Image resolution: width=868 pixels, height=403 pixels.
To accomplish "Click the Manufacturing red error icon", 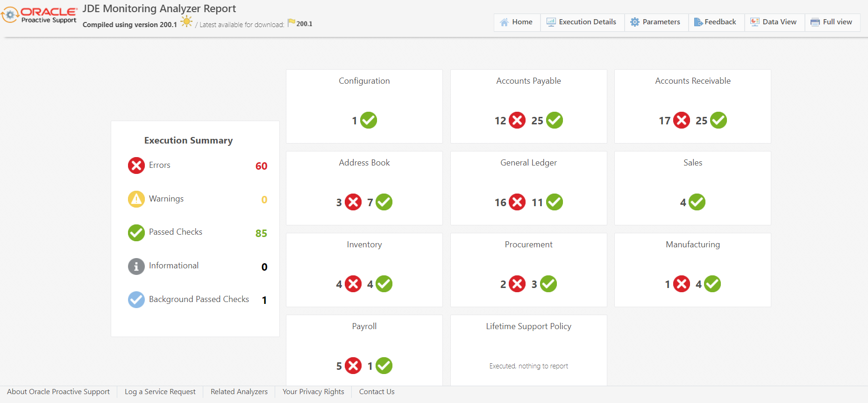I will coord(682,284).
